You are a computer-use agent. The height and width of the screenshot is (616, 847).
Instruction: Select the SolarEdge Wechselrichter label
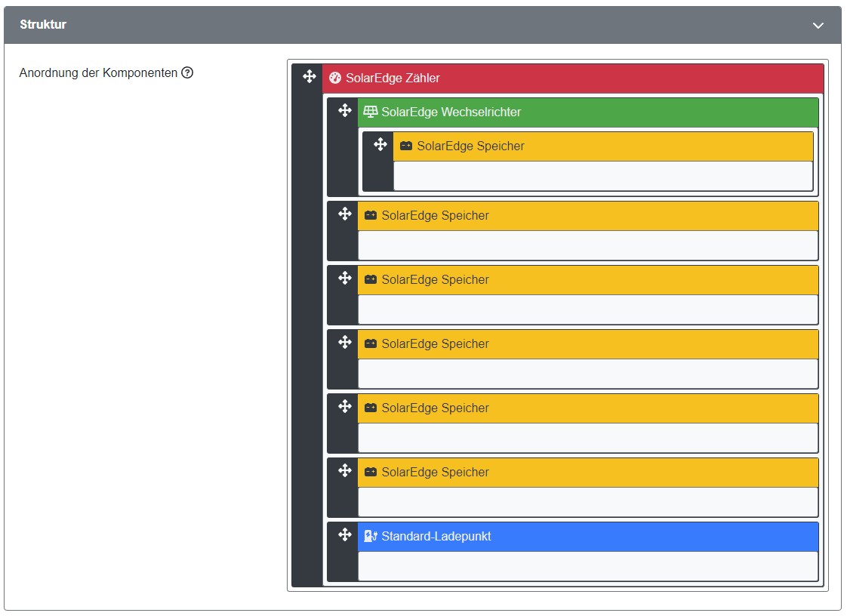click(x=451, y=112)
